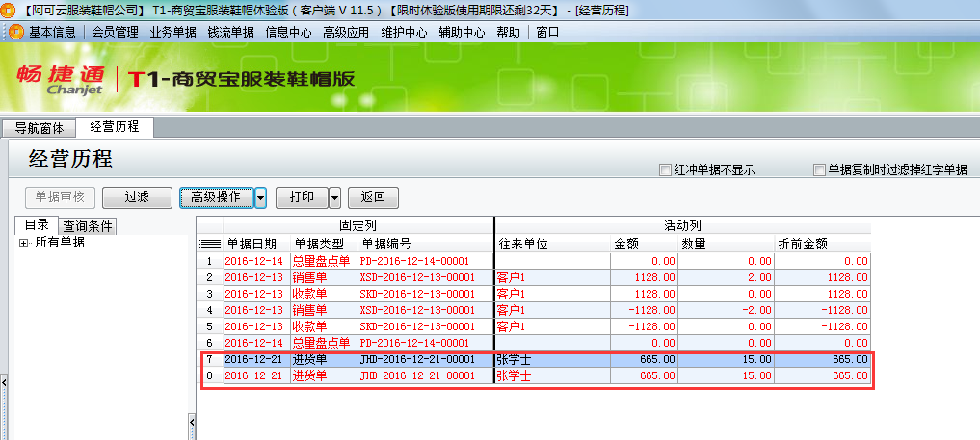980x440 pixels.
Task: Switch to the 导航窗体 tab
Action: [x=40, y=129]
